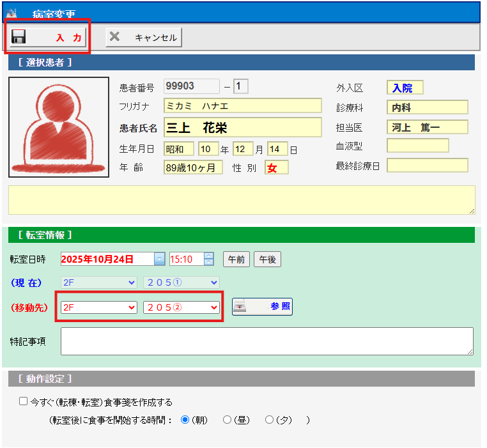Click the floppy disk save icon
Screen dimensions: 487x448
pyautogui.click(x=19, y=37)
